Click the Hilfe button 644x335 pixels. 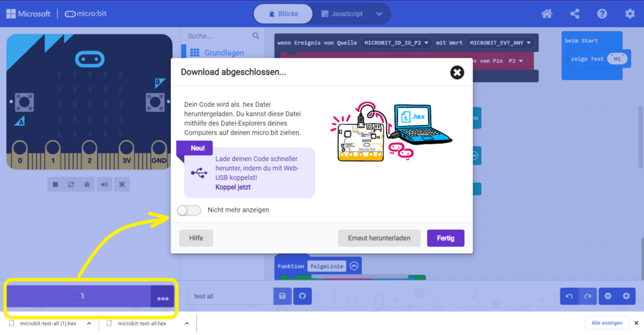[x=196, y=238]
